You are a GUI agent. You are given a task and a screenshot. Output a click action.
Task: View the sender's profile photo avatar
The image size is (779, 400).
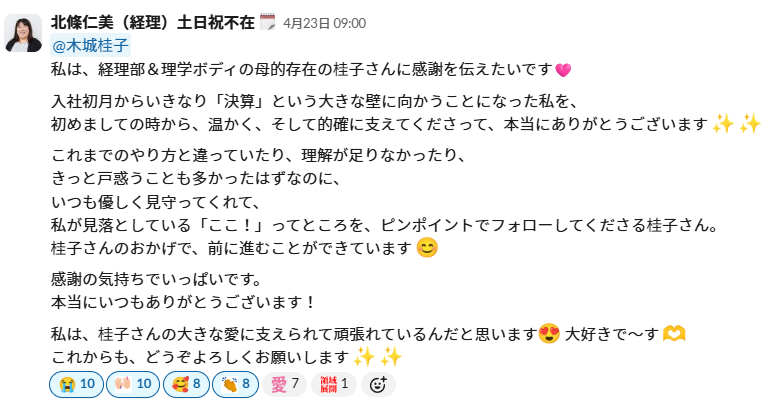click(23, 33)
